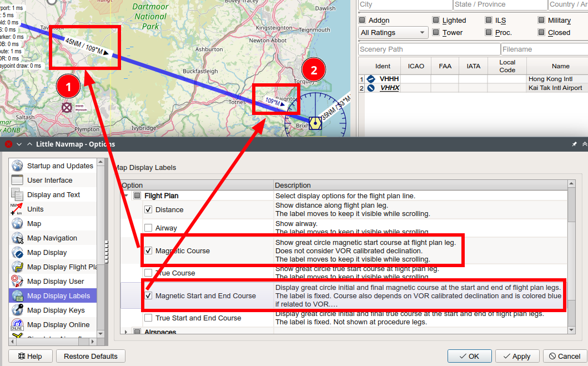
Task: Click the State / Province search field
Action: click(500, 4)
